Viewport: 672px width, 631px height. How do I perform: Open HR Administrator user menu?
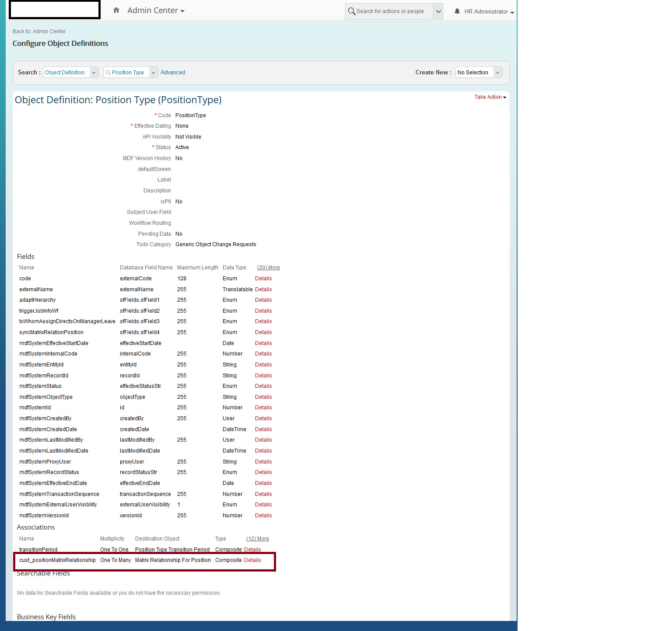(x=489, y=12)
